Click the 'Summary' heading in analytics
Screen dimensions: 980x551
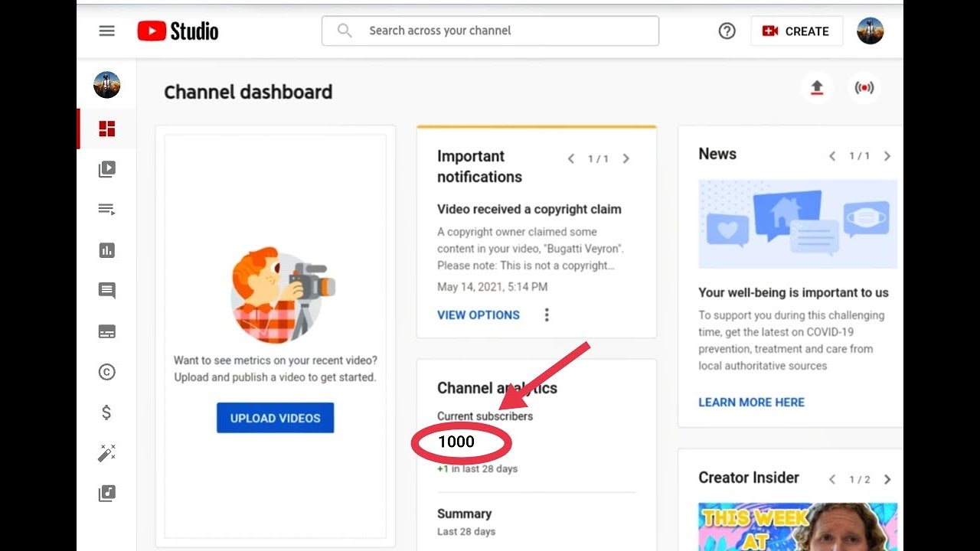(x=464, y=514)
